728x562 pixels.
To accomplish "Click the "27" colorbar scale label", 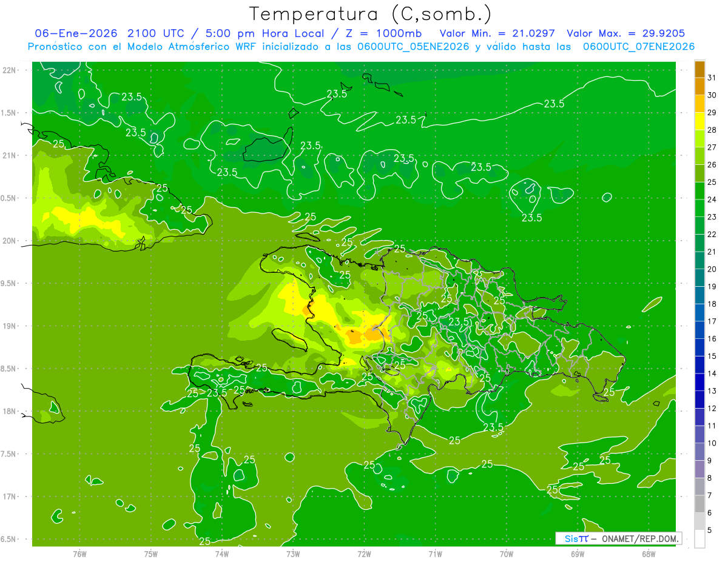I will [712, 147].
